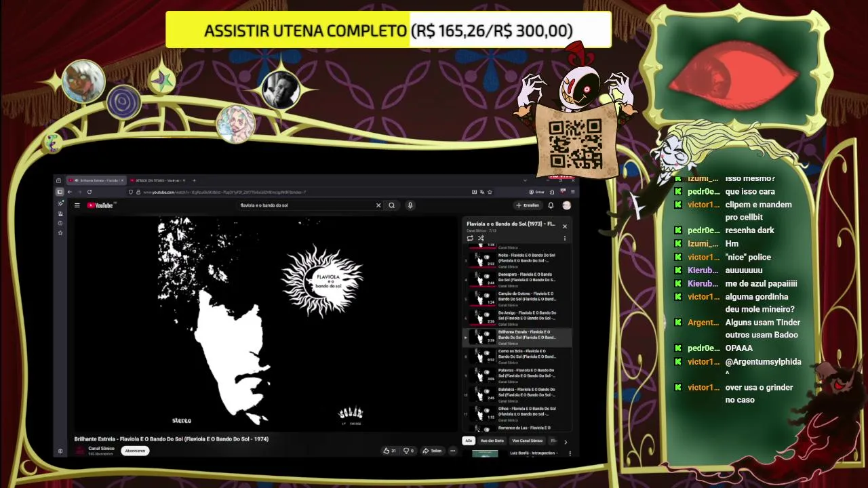Open Luiz Bonfá Introspection suggested video

(534, 453)
